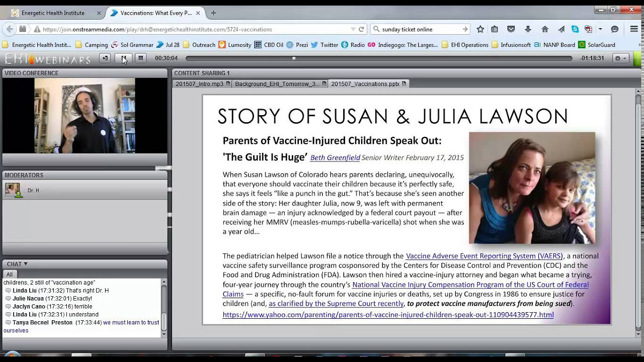Select the All tab in chat
Viewport: 644px width, 362px height.
coord(10,274)
